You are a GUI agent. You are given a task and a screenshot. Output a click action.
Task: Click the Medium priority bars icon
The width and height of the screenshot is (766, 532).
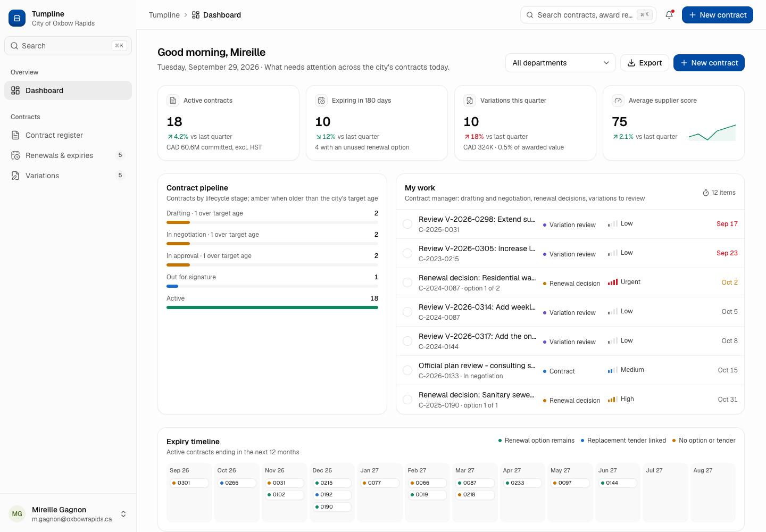pyautogui.click(x=613, y=370)
